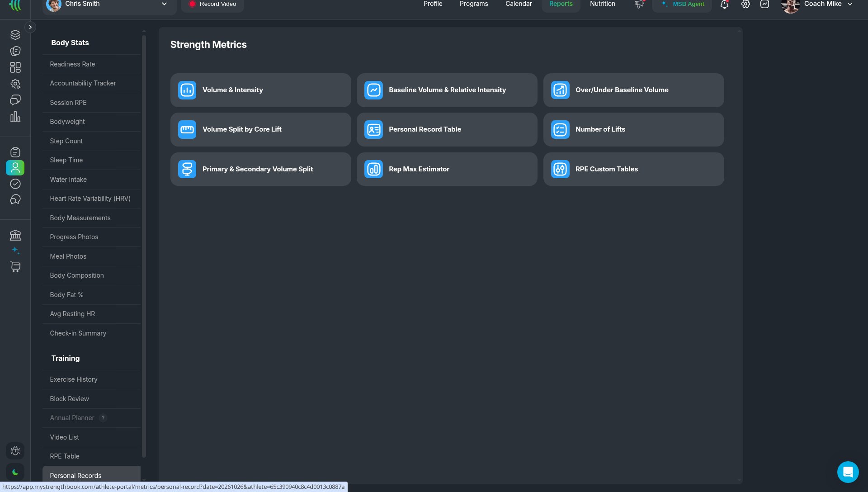Click the four-squares dashboard icon in sidebar
The height and width of the screenshot is (492, 868).
point(15,67)
